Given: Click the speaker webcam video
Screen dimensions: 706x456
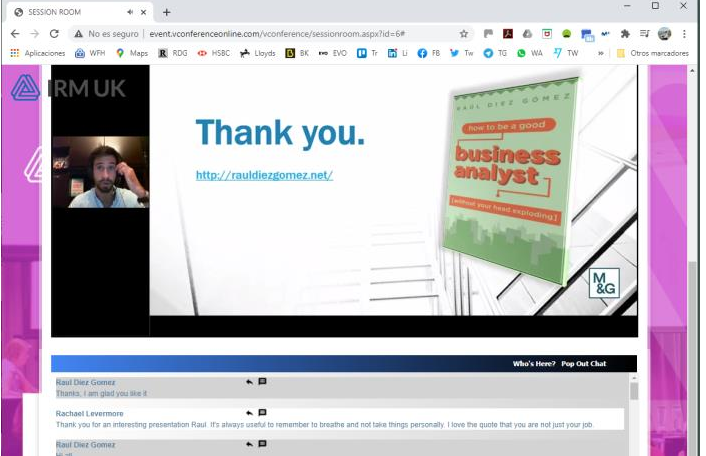Looking at the screenshot, I should pyautogui.click(x=100, y=172).
